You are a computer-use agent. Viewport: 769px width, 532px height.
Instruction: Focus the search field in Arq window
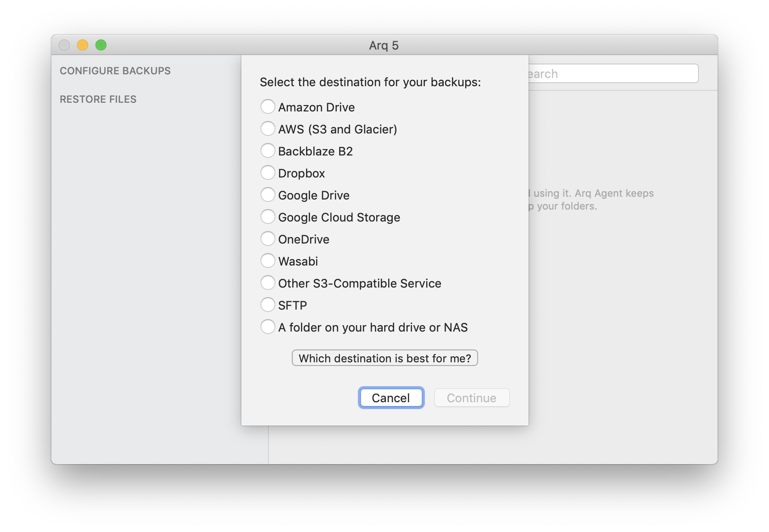[x=613, y=73]
